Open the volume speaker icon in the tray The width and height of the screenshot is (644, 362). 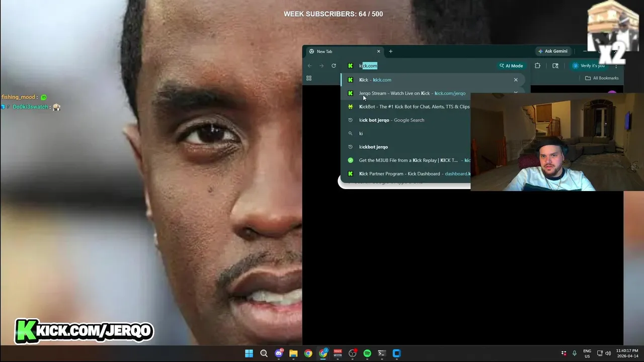click(x=608, y=353)
